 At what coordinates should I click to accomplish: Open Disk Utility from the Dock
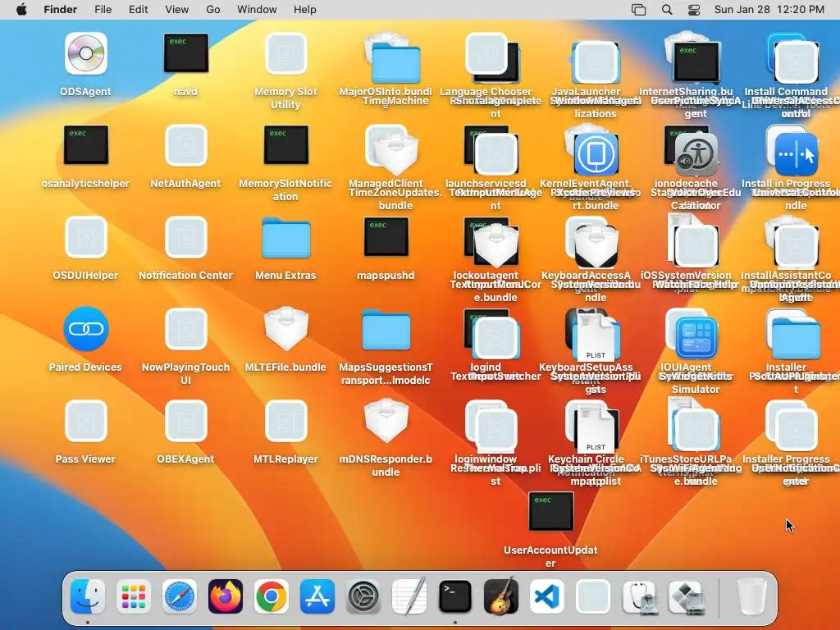(639, 596)
